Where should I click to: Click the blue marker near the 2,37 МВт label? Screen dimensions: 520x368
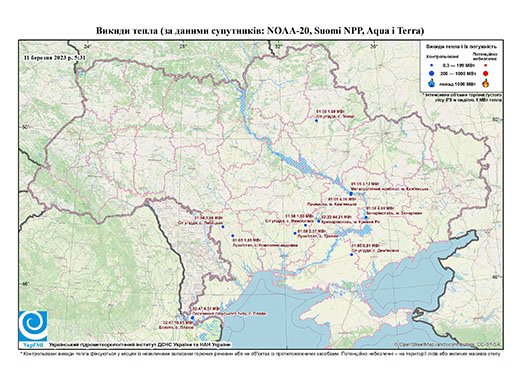coord(295,233)
